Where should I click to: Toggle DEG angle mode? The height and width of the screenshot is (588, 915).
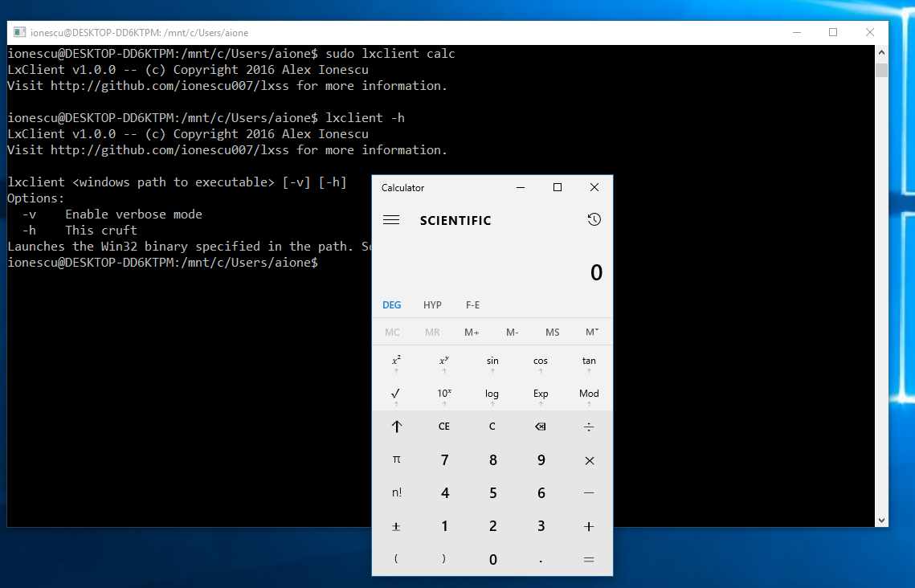[391, 305]
